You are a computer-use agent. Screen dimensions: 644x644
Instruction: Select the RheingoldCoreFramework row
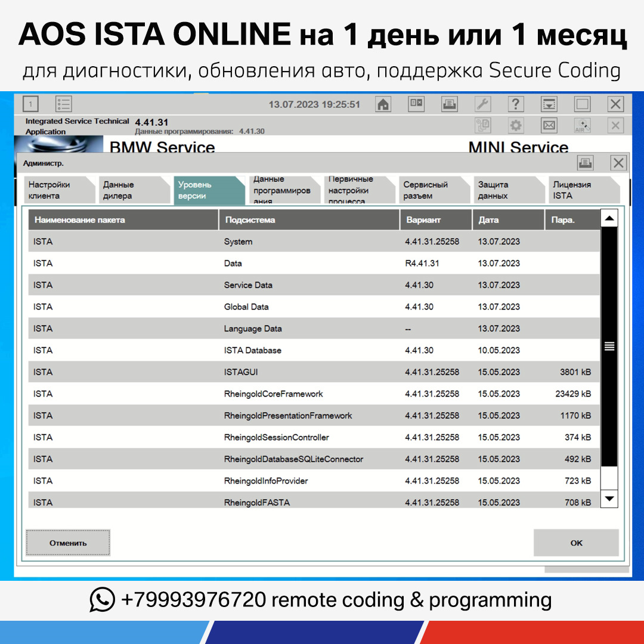(x=314, y=394)
